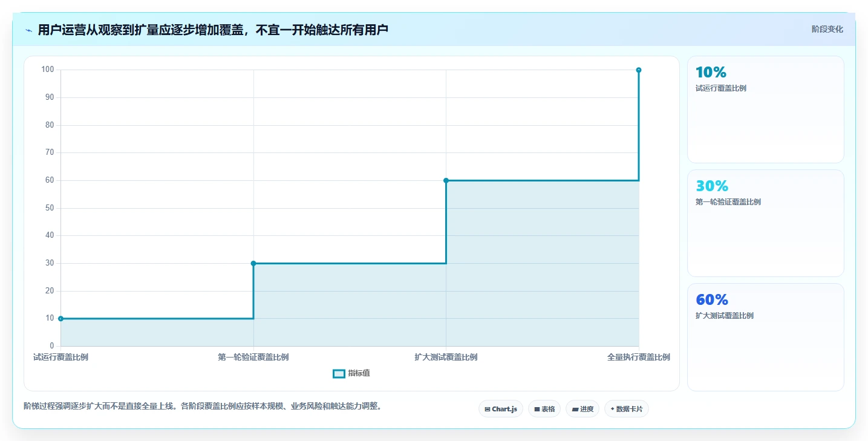Click the data point at value 60

pyautogui.click(x=446, y=180)
